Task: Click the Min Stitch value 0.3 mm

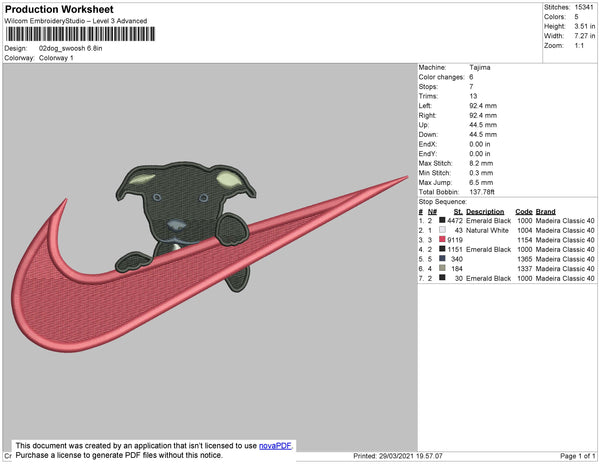Action: pyautogui.click(x=481, y=173)
